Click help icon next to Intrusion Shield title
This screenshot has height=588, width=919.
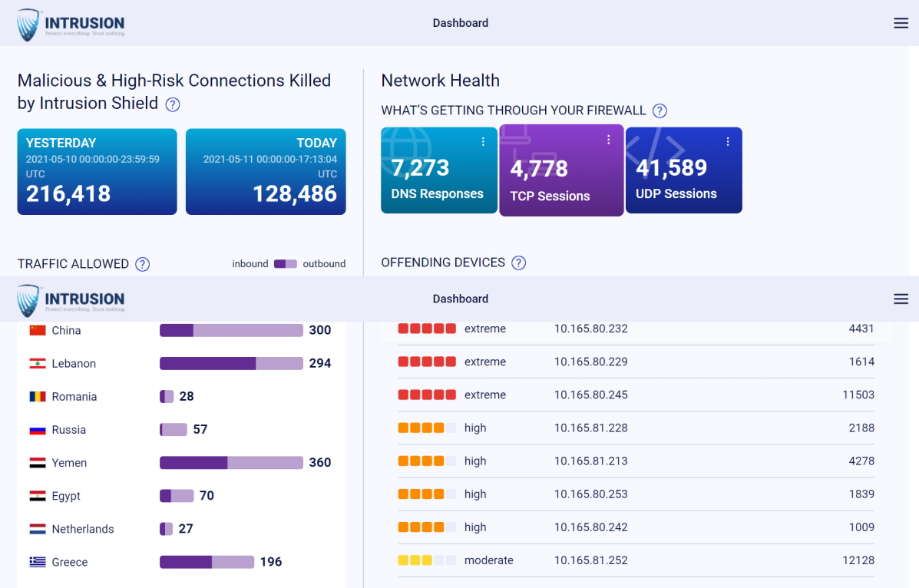172,104
